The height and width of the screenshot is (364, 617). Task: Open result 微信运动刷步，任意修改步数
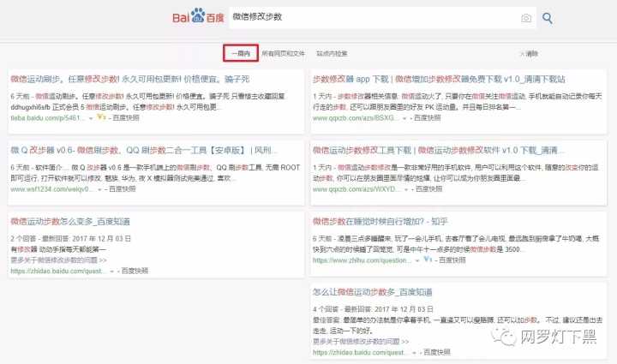coord(130,79)
